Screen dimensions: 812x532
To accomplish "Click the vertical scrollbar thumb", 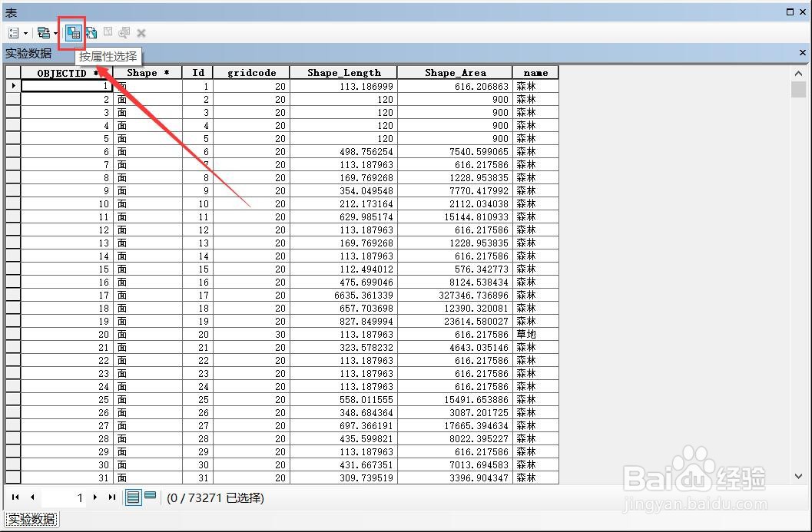I will (798, 90).
